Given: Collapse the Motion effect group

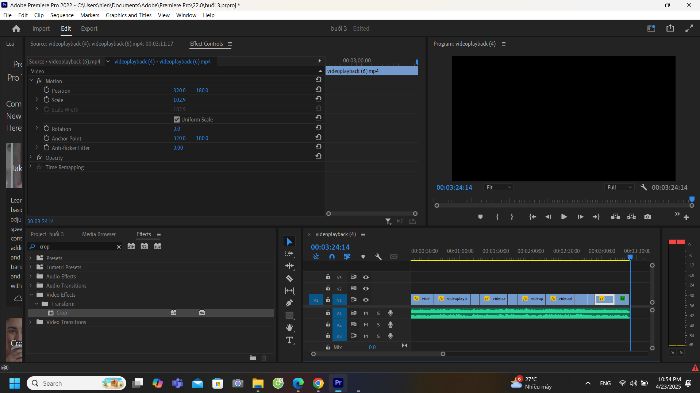Looking at the screenshot, I should pyautogui.click(x=31, y=81).
